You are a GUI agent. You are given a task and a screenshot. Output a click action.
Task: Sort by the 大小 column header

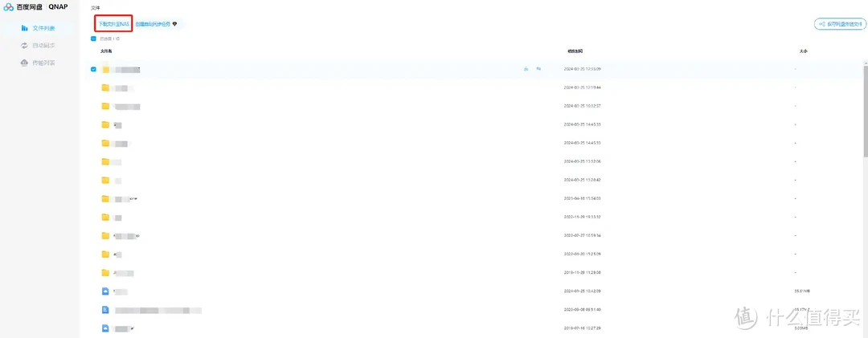click(803, 51)
